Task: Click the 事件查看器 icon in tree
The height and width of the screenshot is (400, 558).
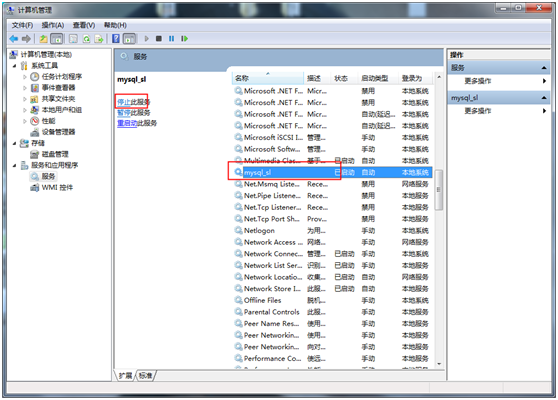Action: [35, 88]
